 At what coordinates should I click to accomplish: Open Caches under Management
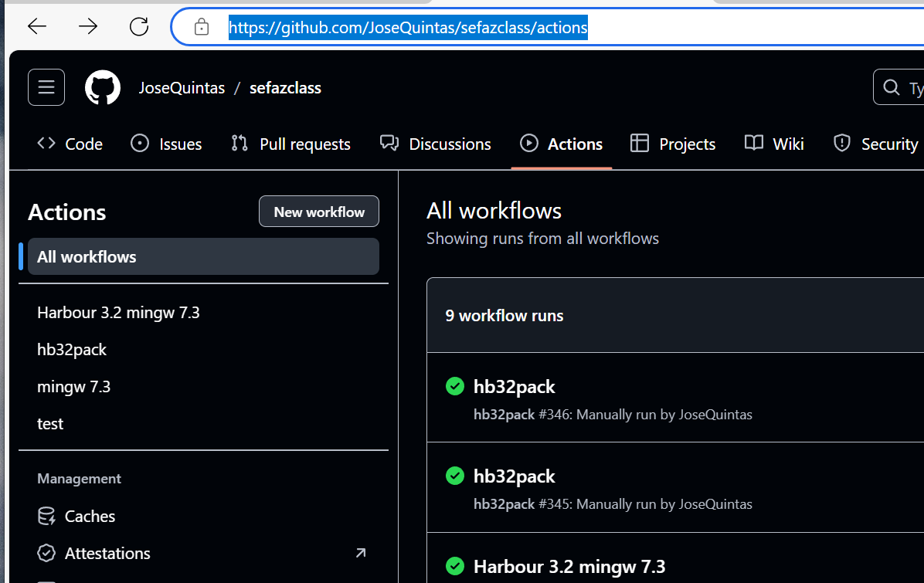pos(90,517)
